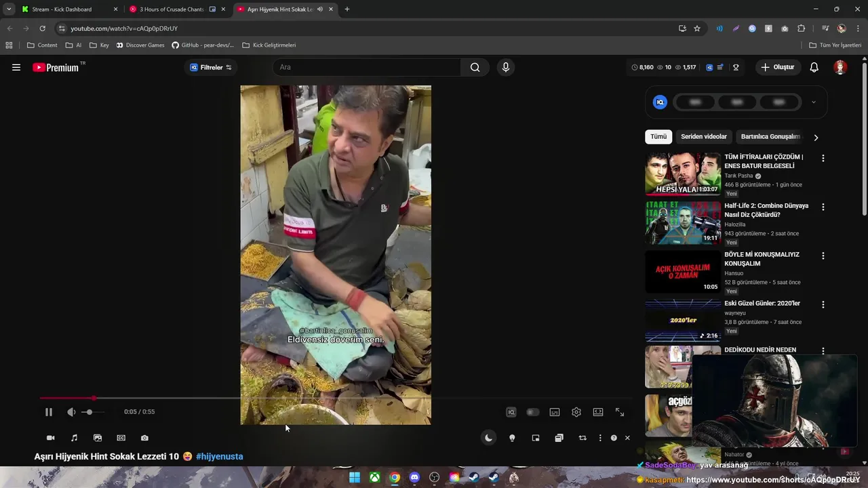Image resolution: width=868 pixels, height=488 pixels.
Task: Select the Seriden videolar chip
Action: 704,136
